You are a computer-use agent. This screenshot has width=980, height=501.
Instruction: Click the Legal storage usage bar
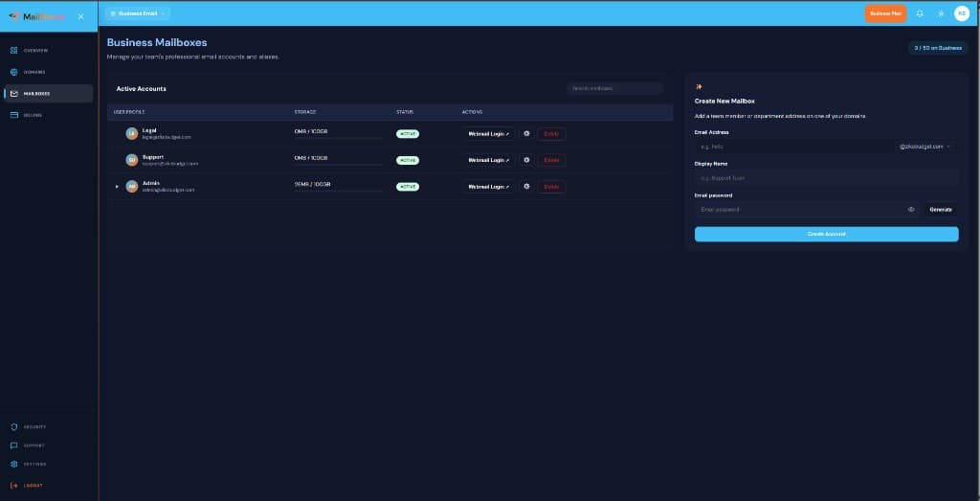tap(338, 138)
